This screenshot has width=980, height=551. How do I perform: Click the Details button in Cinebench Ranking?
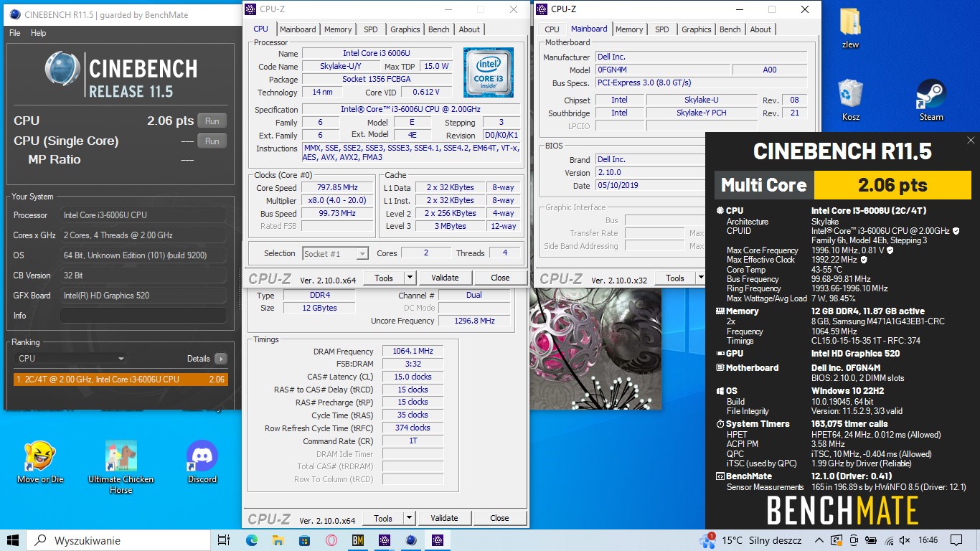pos(220,359)
